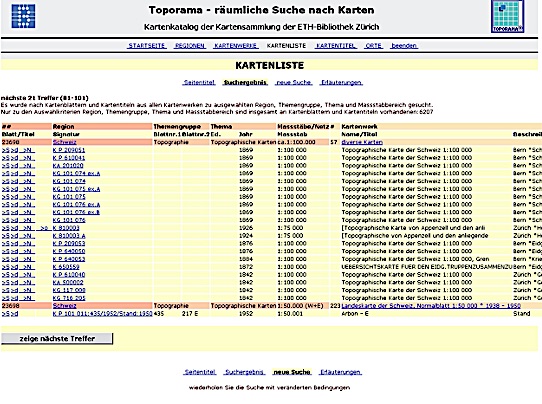Click the Toporama logo icon
Image resolution: width=542 pixels, height=404 pixels.
(x=507, y=17)
